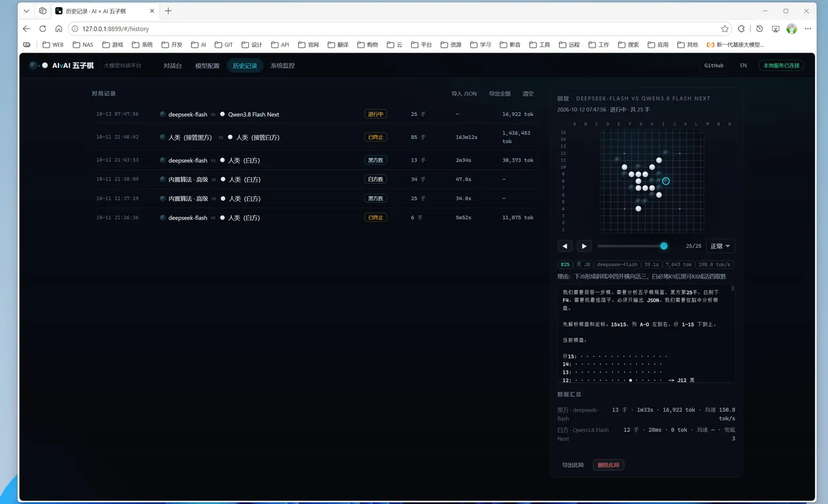Open 系统监控 tab

(283, 66)
